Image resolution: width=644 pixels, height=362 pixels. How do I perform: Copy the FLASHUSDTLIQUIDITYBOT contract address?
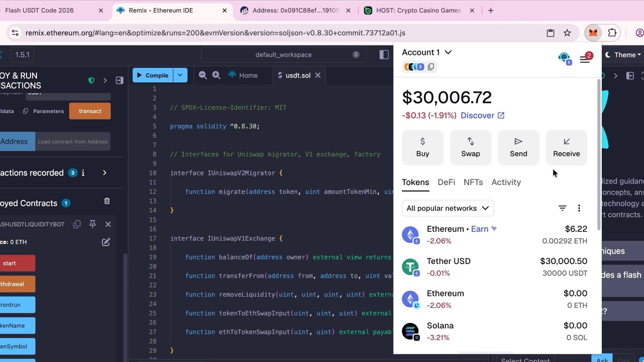coord(77,224)
